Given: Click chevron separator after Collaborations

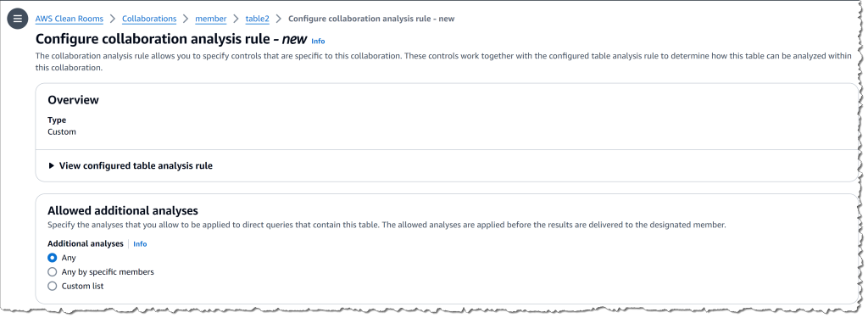Looking at the screenshot, I should [x=186, y=19].
